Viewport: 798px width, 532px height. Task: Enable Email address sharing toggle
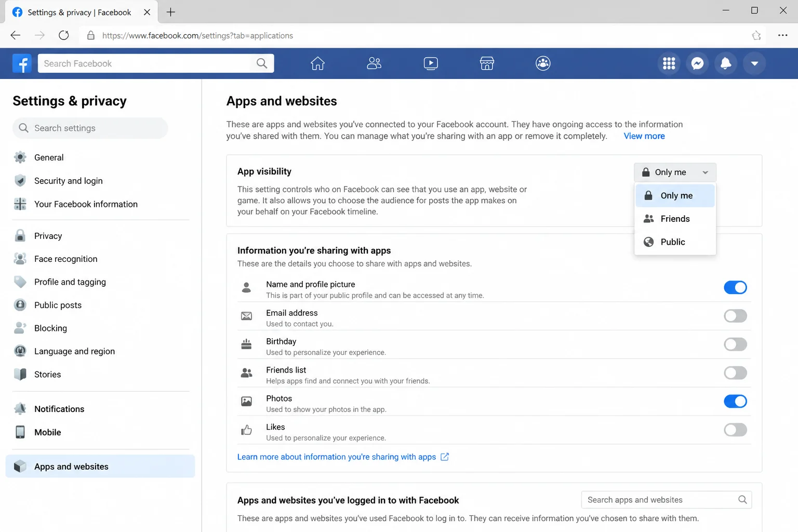coord(736,316)
